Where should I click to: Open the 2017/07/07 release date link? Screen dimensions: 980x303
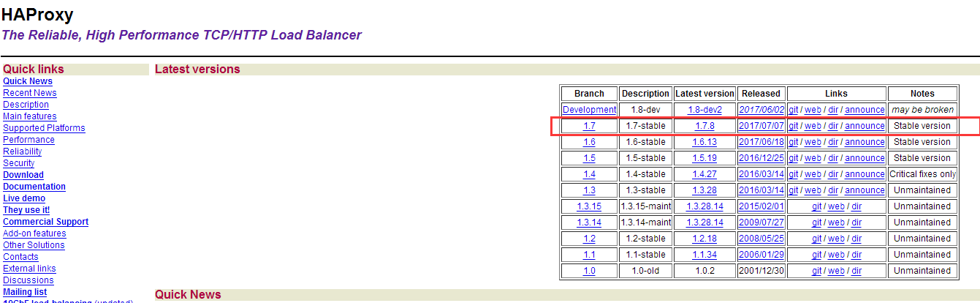coord(761,126)
